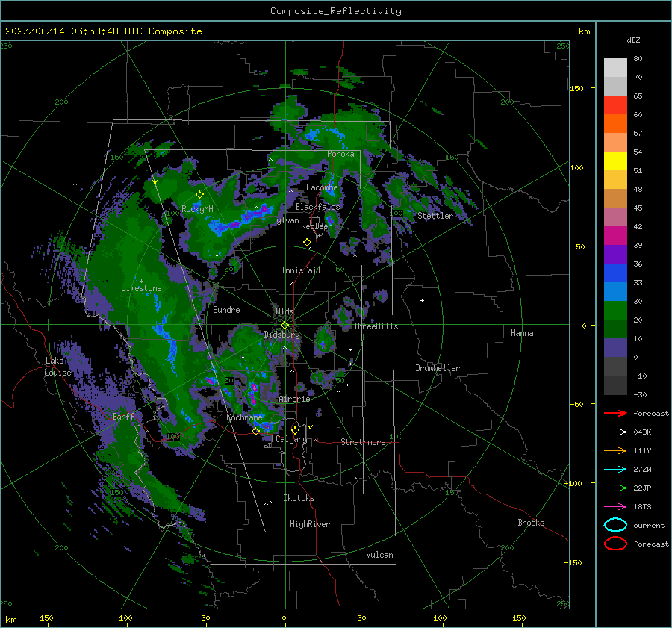The width and height of the screenshot is (672, 628).
Task: Click the yellow diamond marker south of RedDeer
Action: pyautogui.click(x=307, y=243)
